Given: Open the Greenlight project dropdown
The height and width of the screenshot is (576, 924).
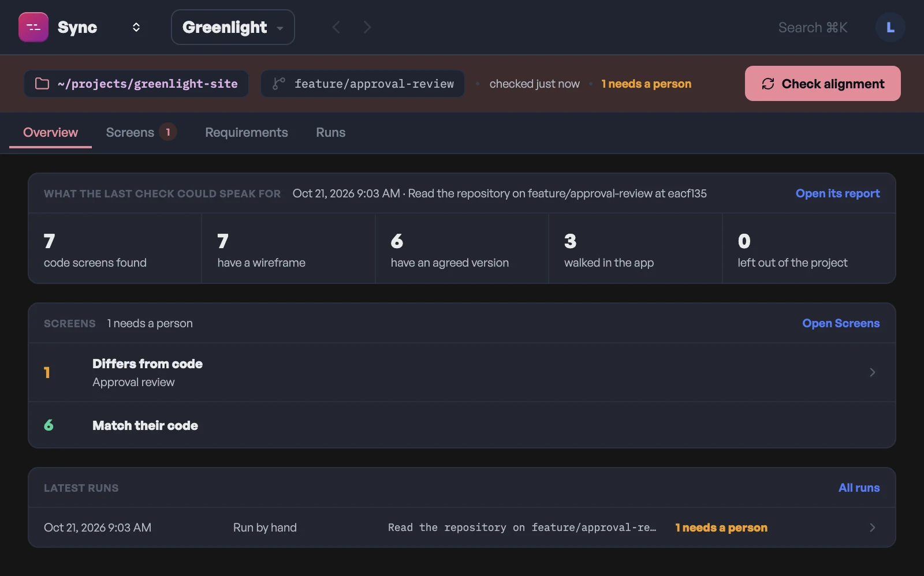Looking at the screenshot, I should [x=233, y=27].
